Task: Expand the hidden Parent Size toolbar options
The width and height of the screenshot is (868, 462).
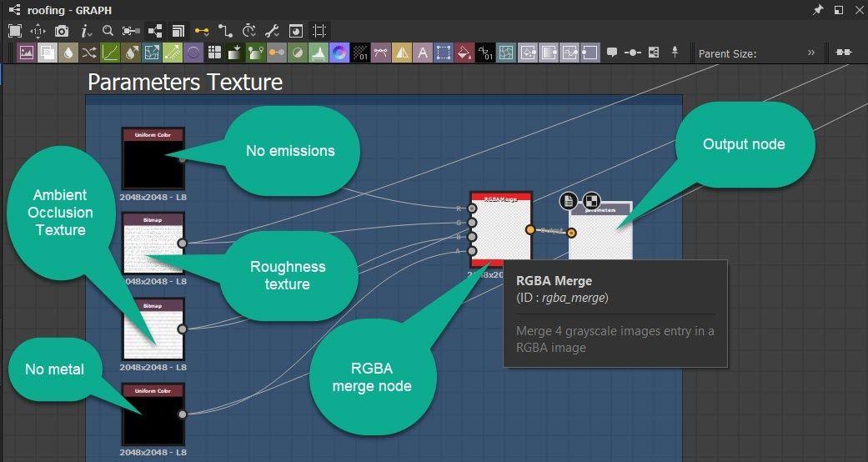Action: coord(811,53)
